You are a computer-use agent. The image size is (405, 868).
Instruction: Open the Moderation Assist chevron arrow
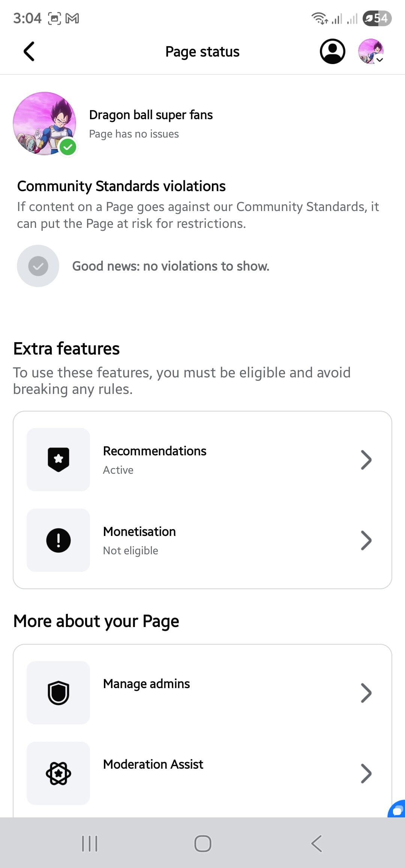point(366,773)
